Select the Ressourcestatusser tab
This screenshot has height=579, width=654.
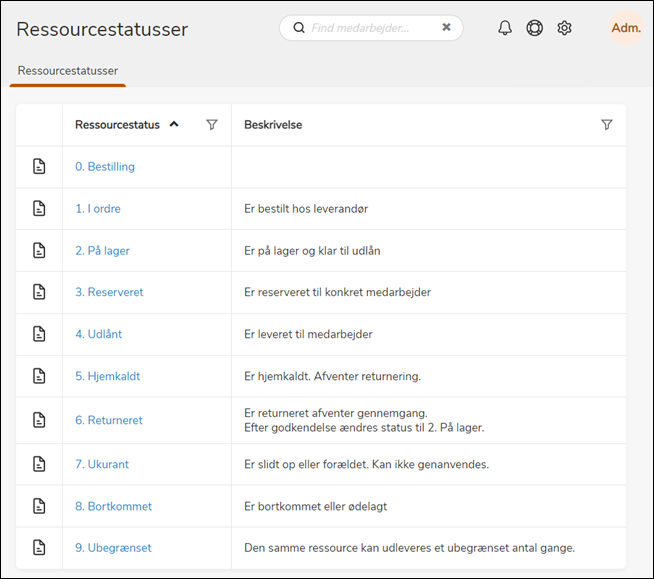(x=68, y=71)
